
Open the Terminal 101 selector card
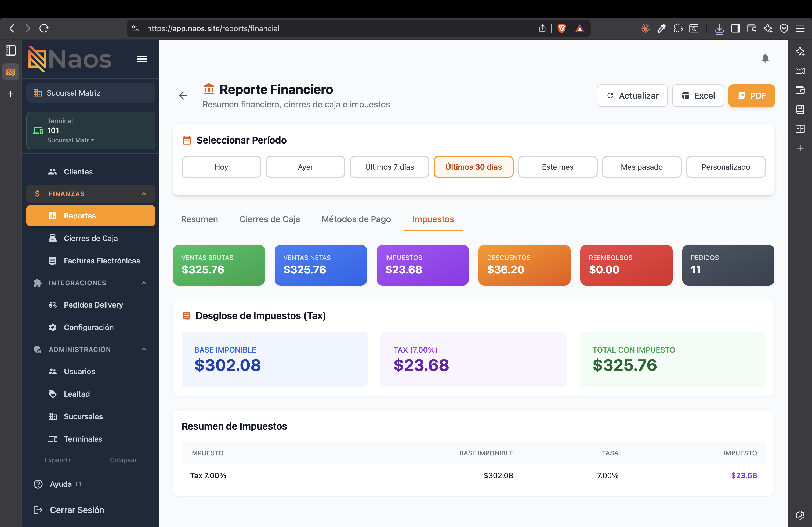pyautogui.click(x=91, y=131)
